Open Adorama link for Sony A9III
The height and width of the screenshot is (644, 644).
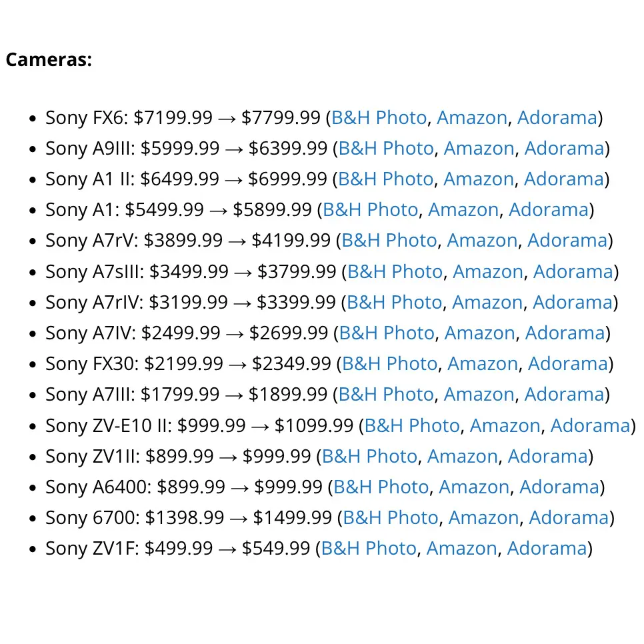pos(564,148)
